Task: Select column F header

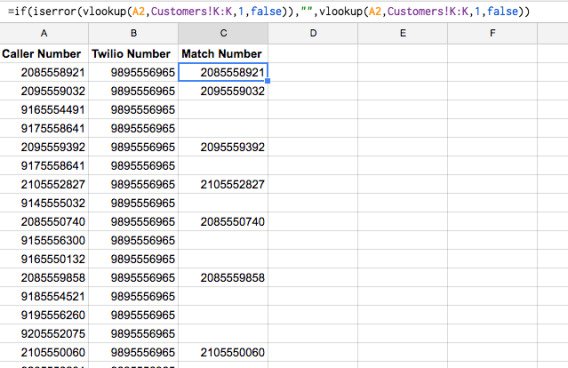Action: click(x=492, y=33)
